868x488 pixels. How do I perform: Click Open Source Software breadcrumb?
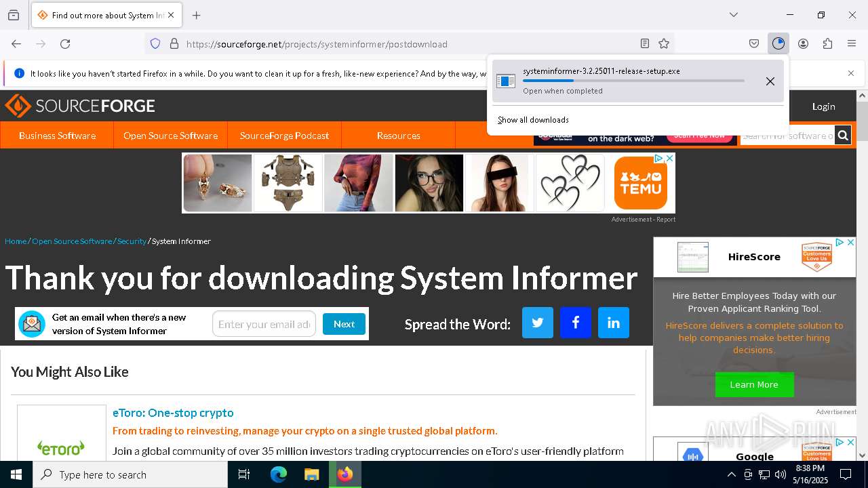[x=72, y=241]
